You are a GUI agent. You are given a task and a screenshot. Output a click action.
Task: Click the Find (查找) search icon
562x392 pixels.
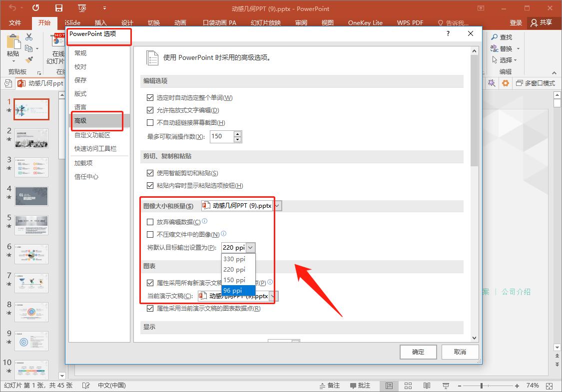click(x=495, y=37)
